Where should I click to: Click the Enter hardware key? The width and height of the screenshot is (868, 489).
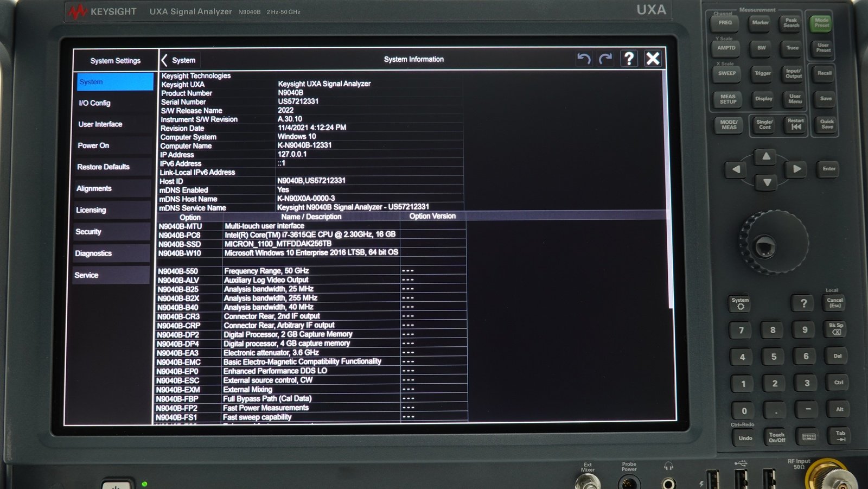tap(829, 169)
